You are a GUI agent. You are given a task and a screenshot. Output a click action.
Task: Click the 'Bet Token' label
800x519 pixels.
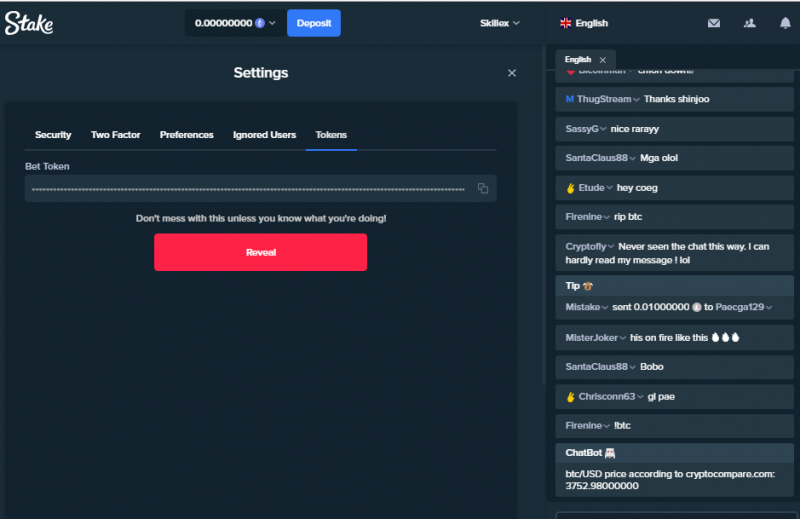47,166
